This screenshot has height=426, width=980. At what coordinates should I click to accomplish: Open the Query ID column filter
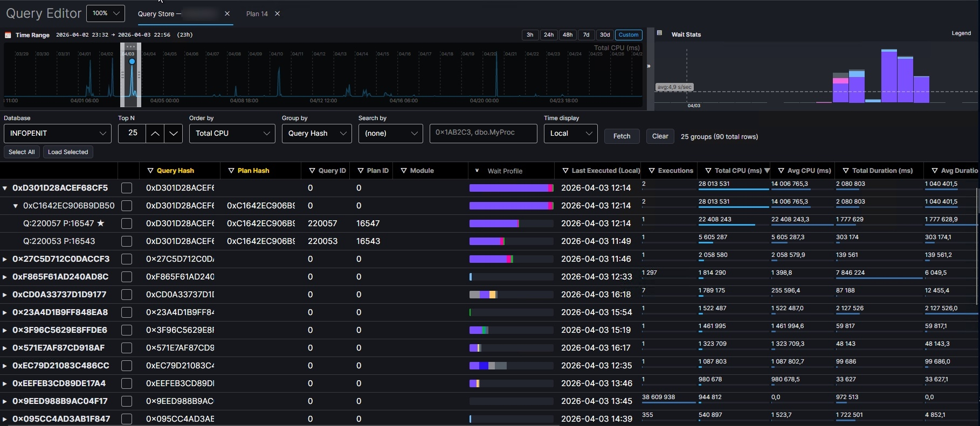tap(312, 171)
